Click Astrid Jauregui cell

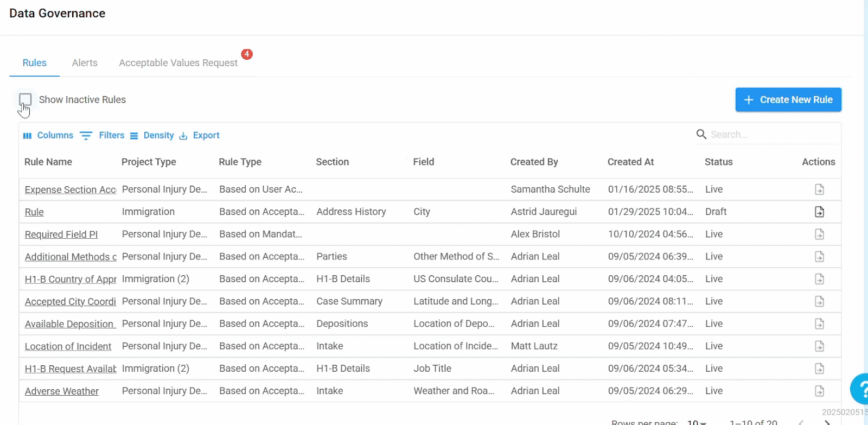pos(544,212)
